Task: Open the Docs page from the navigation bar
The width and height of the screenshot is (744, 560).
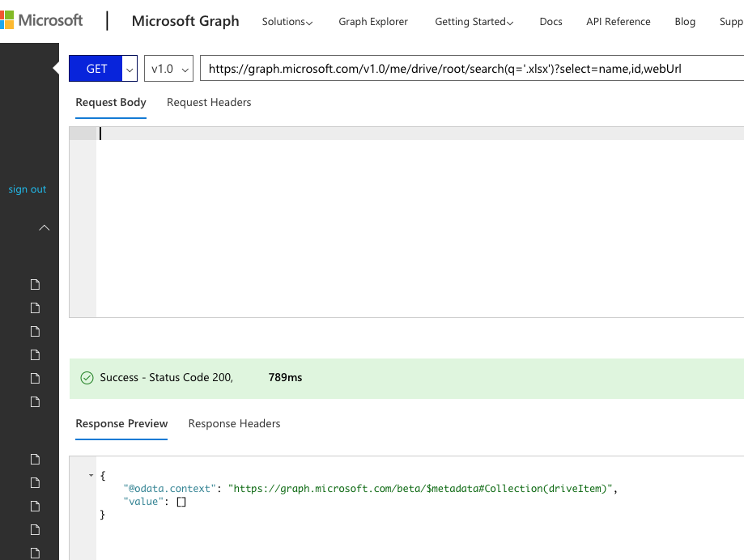Action: click(551, 22)
